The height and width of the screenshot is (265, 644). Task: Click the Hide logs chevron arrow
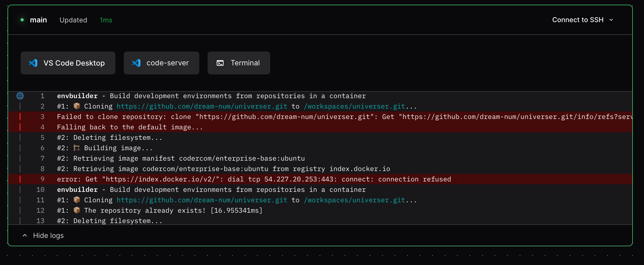25,236
